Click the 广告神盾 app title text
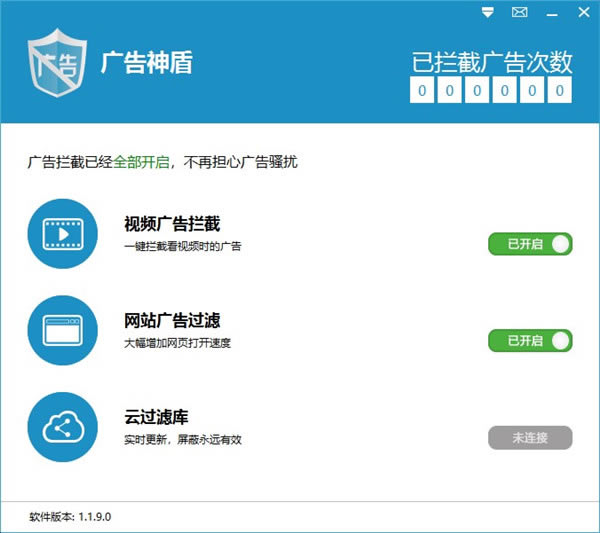 coord(147,62)
